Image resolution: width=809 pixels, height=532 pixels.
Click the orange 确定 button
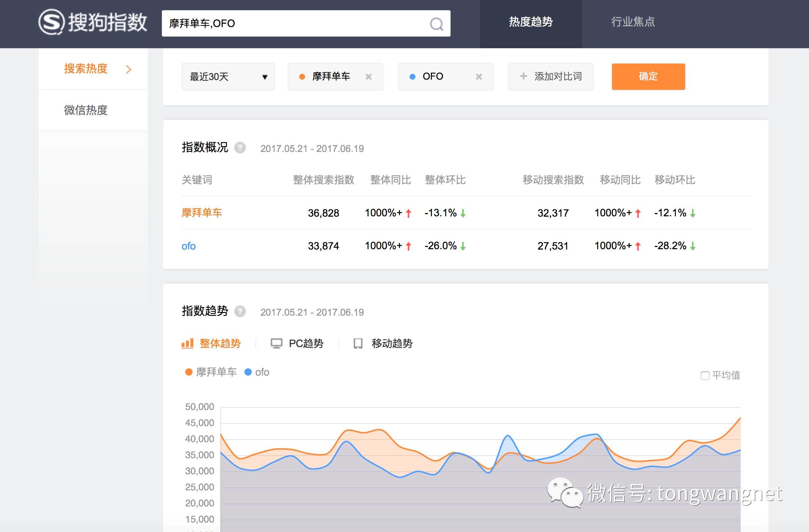click(649, 77)
